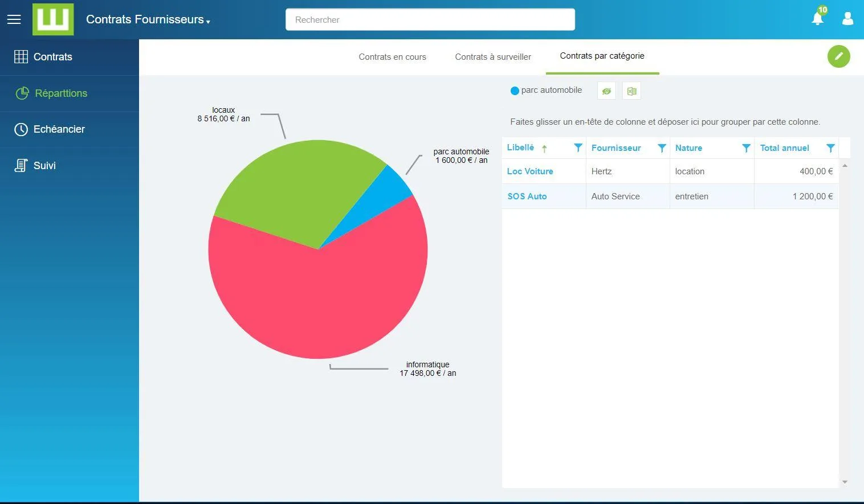Export the table with the Excel icon

pos(631,91)
